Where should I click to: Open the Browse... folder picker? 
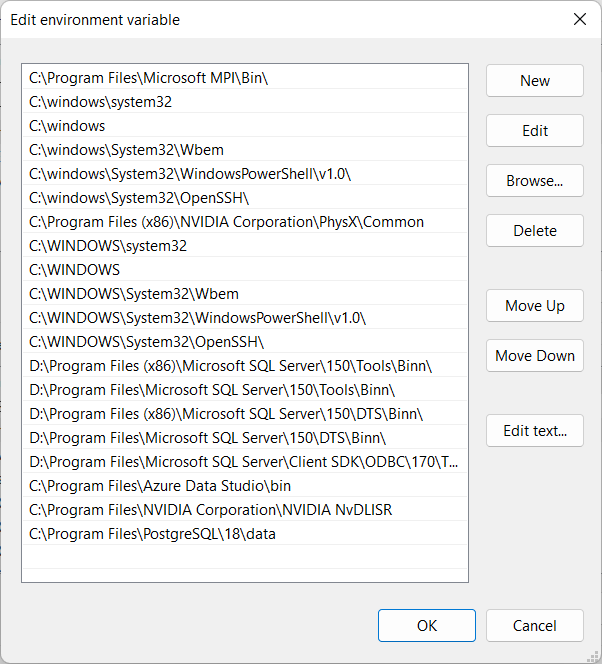[535, 180]
